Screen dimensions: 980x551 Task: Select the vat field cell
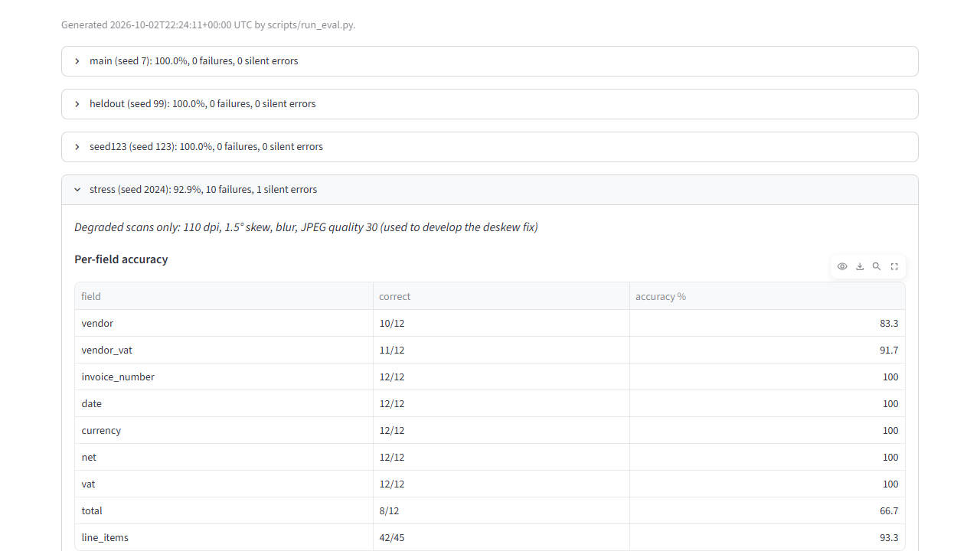(x=224, y=484)
